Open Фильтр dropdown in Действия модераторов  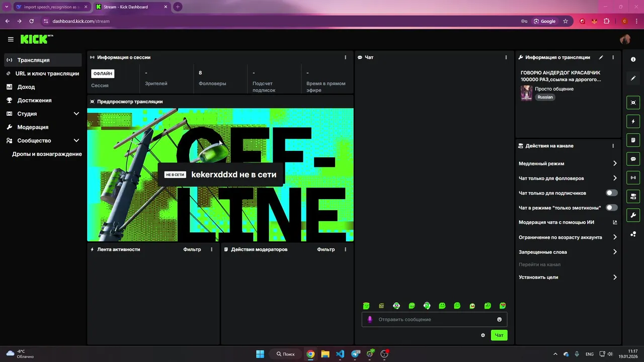[x=326, y=249]
